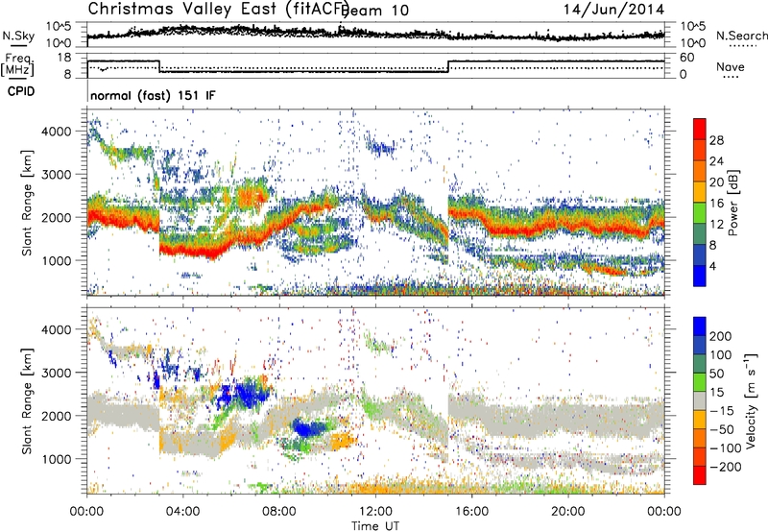Click the -200 tick on the velocity color bar

(725, 467)
